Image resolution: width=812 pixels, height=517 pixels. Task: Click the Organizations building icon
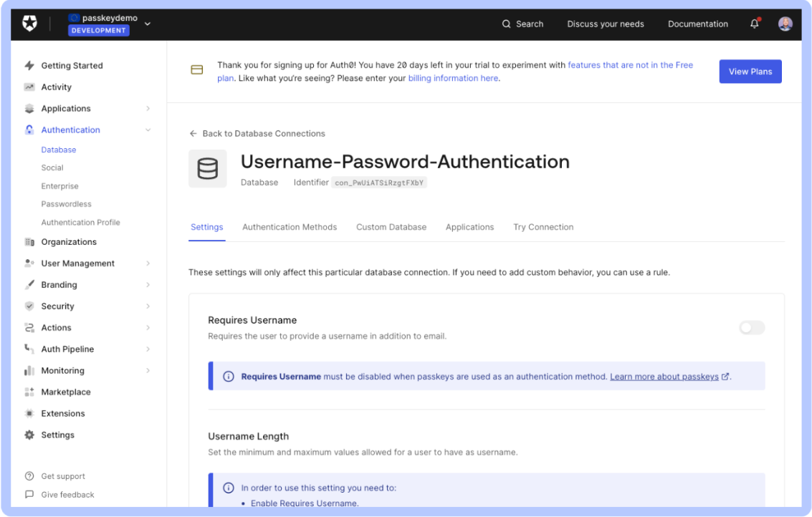(29, 242)
